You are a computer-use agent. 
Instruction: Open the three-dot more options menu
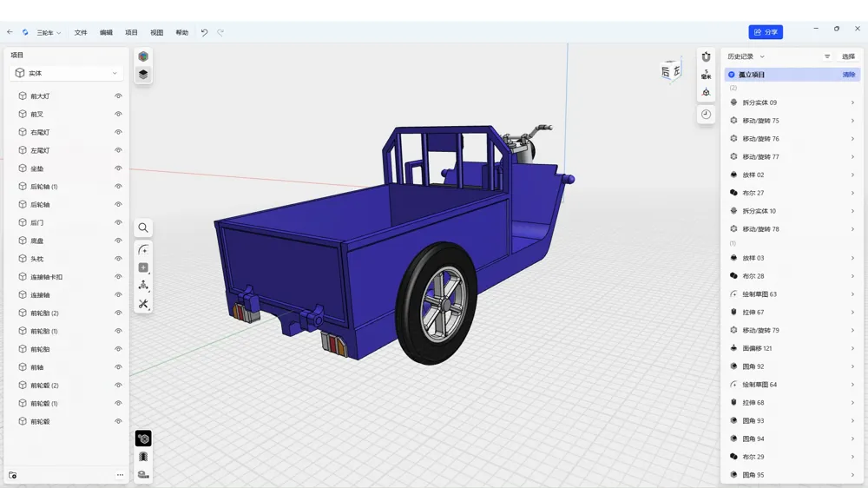coord(120,475)
